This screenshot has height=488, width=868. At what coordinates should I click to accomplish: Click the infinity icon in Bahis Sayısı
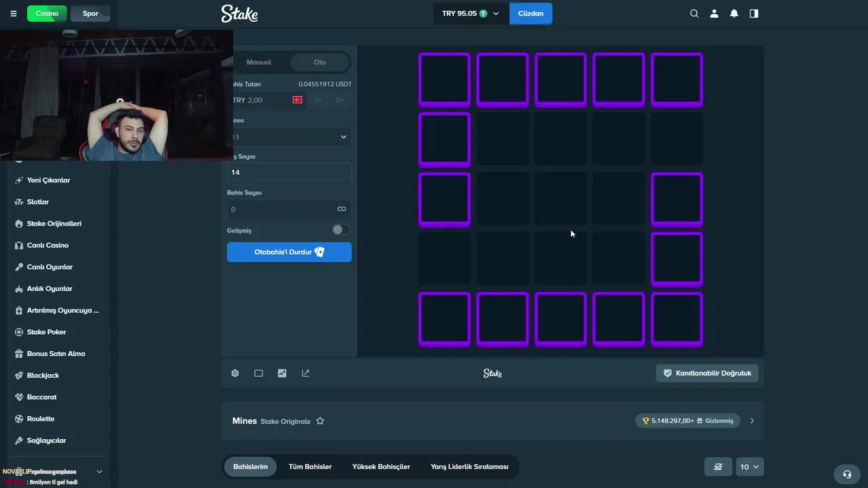[342, 209]
